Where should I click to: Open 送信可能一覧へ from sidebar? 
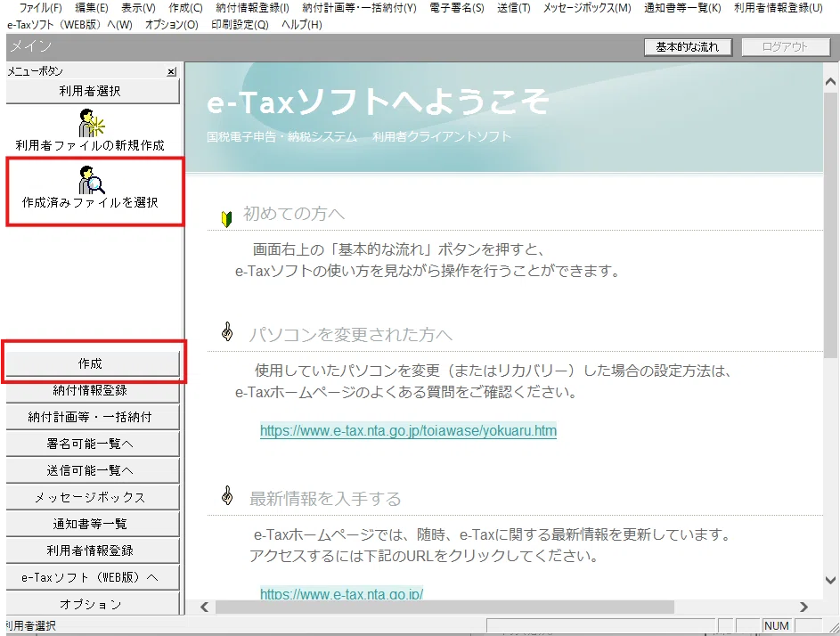coord(93,471)
